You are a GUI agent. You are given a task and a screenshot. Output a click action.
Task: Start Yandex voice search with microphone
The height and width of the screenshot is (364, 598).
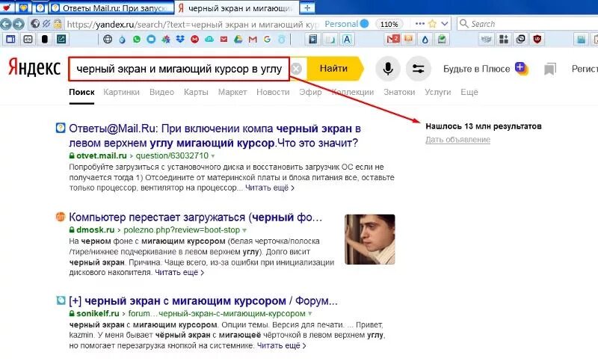388,69
